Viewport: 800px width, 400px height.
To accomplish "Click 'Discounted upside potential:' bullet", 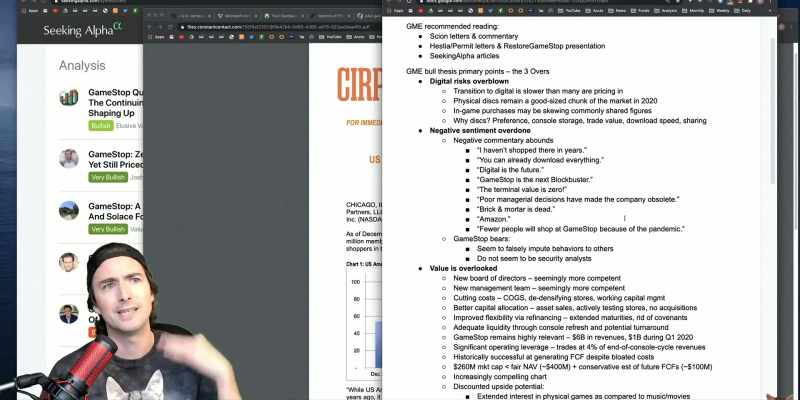I will [x=498, y=386].
